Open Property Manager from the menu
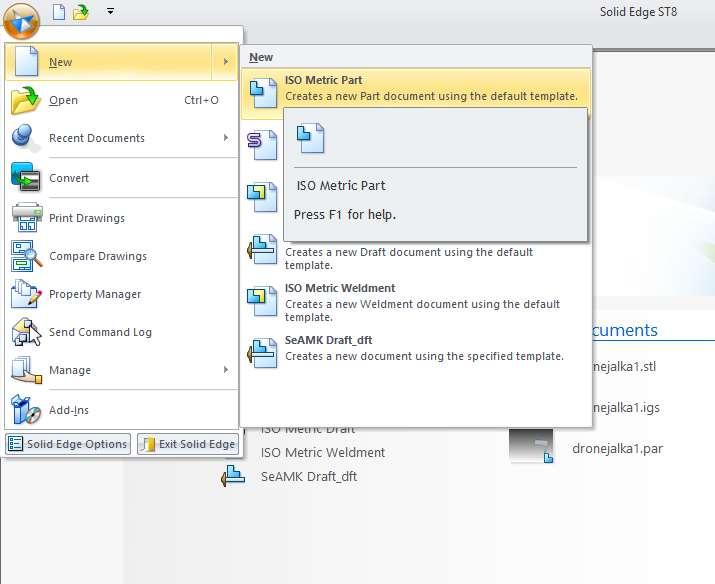The height and width of the screenshot is (584, 715). pyautogui.click(x=122, y=294)
